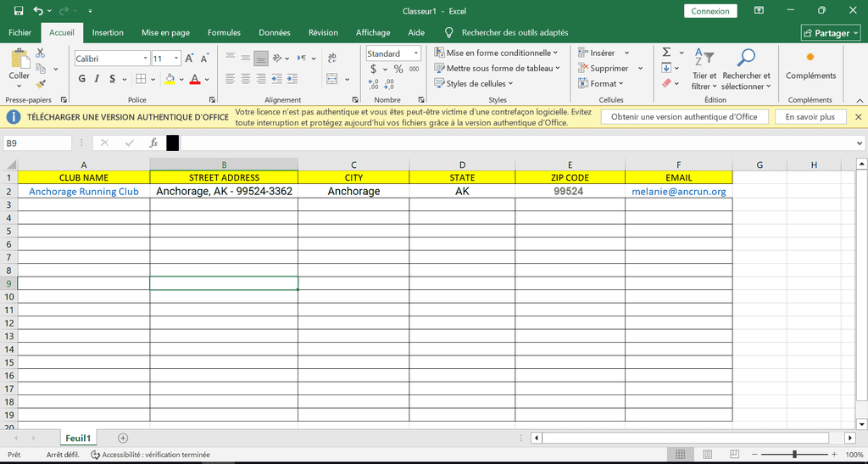Switch to the Formules ribbon tab

[x=224, y=33]
